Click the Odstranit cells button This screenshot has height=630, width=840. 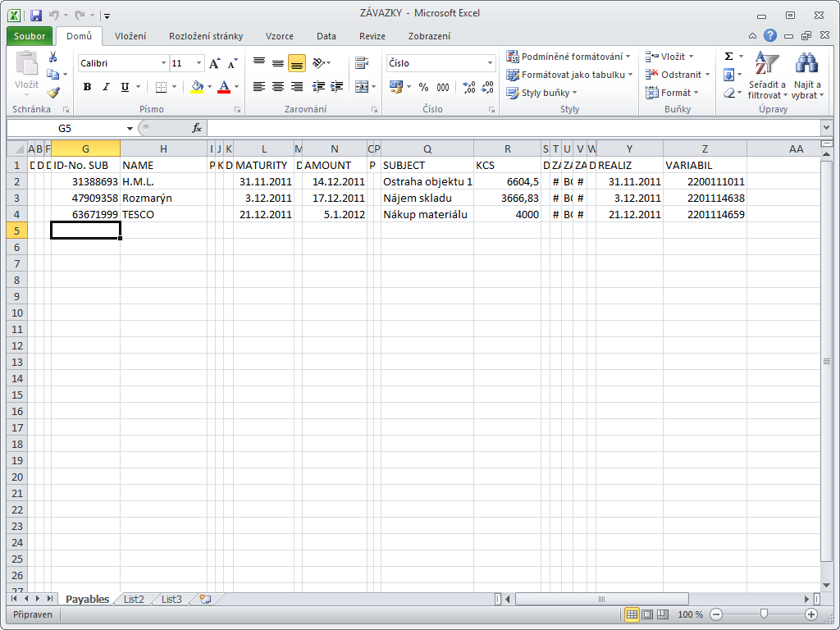coord(678,75)
